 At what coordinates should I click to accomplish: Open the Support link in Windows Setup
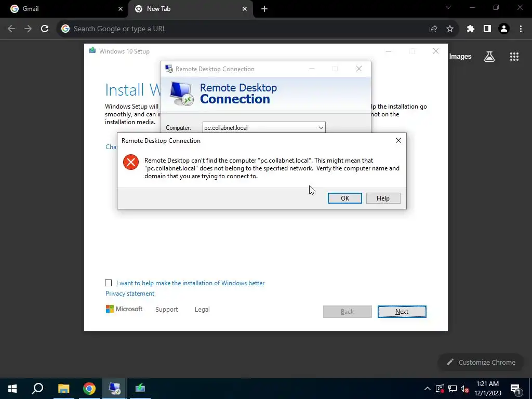click(167, 310)
